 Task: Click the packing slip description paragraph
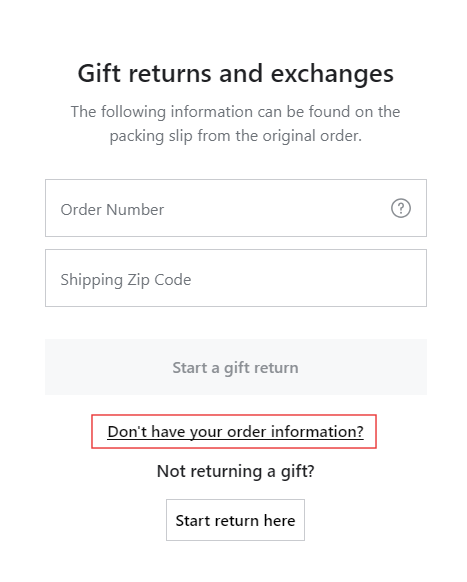(235, 124)
